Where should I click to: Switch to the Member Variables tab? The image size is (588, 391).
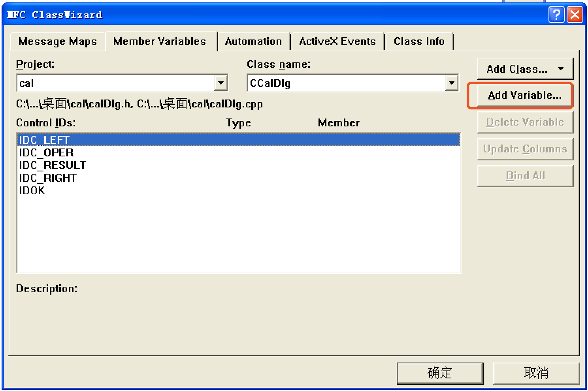(x=159, y=41)
